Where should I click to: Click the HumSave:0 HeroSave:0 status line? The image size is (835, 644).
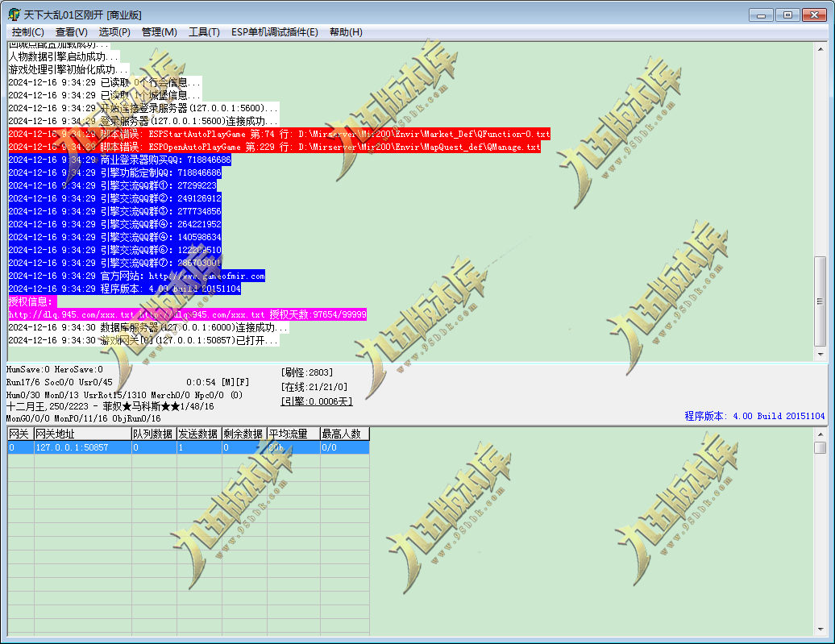pos(54,369)
